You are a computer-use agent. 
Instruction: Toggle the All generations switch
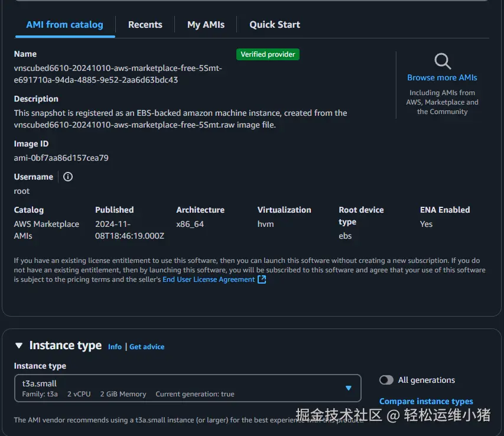(386, 380)
